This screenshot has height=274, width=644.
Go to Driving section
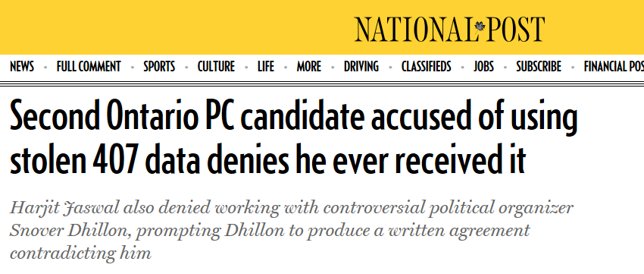361,67
